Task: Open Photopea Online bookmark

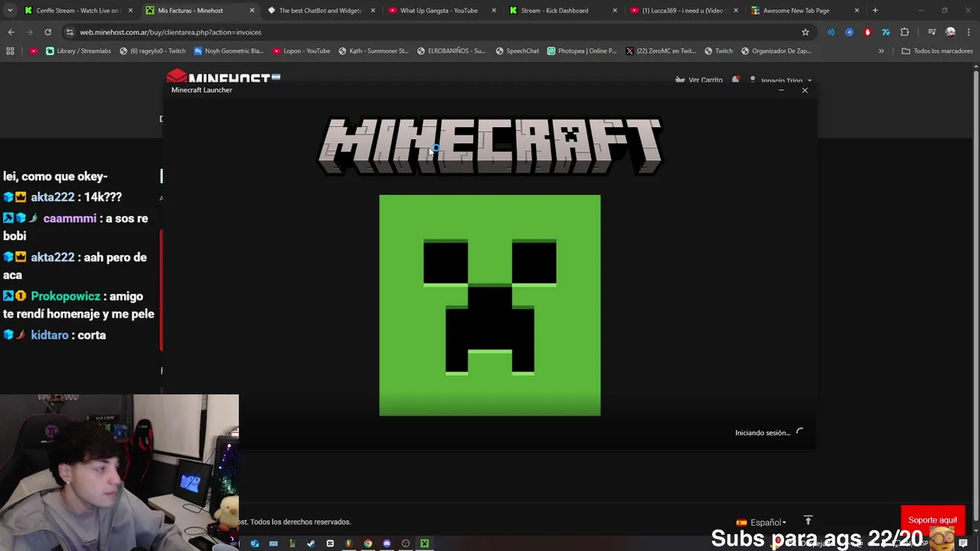Action: coord(581,51)
